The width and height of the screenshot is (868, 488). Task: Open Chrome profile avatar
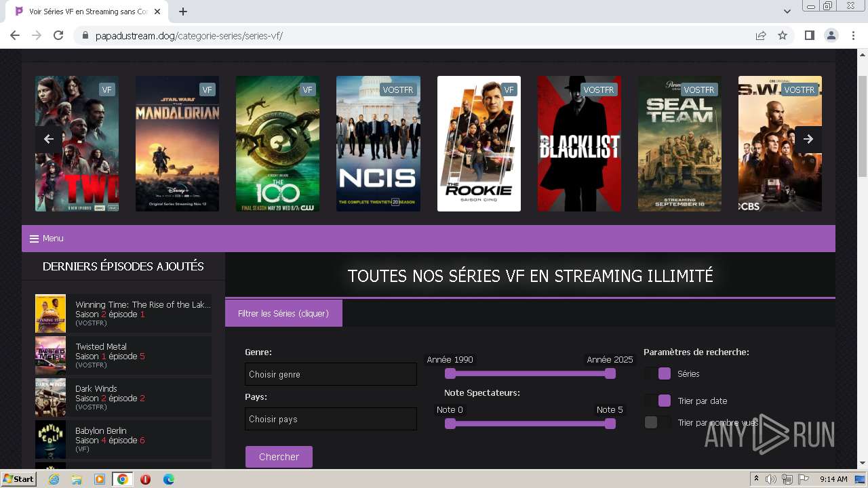831,35
